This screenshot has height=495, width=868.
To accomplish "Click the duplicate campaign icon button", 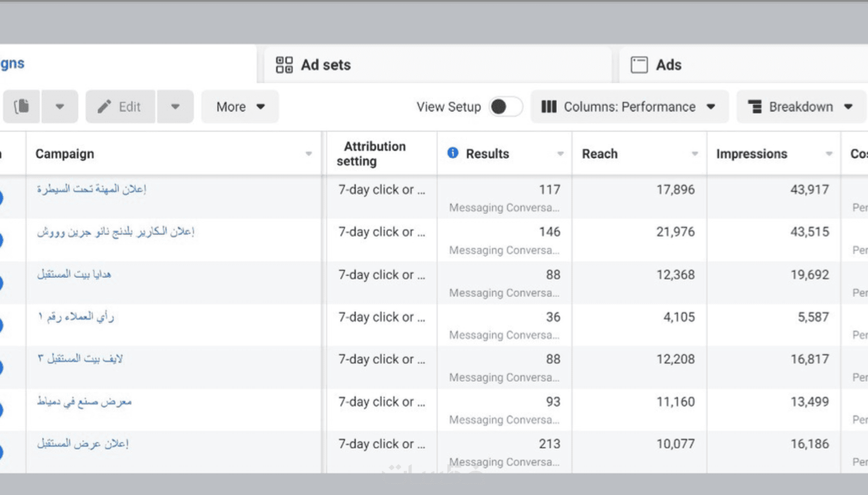I will pos(21,107).
